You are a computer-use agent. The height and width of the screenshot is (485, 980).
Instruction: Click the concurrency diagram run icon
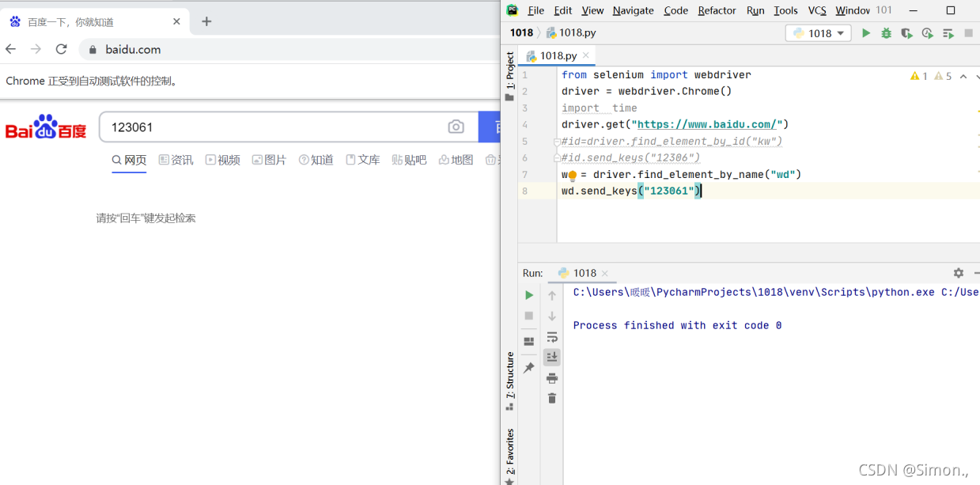click(948, 33)
